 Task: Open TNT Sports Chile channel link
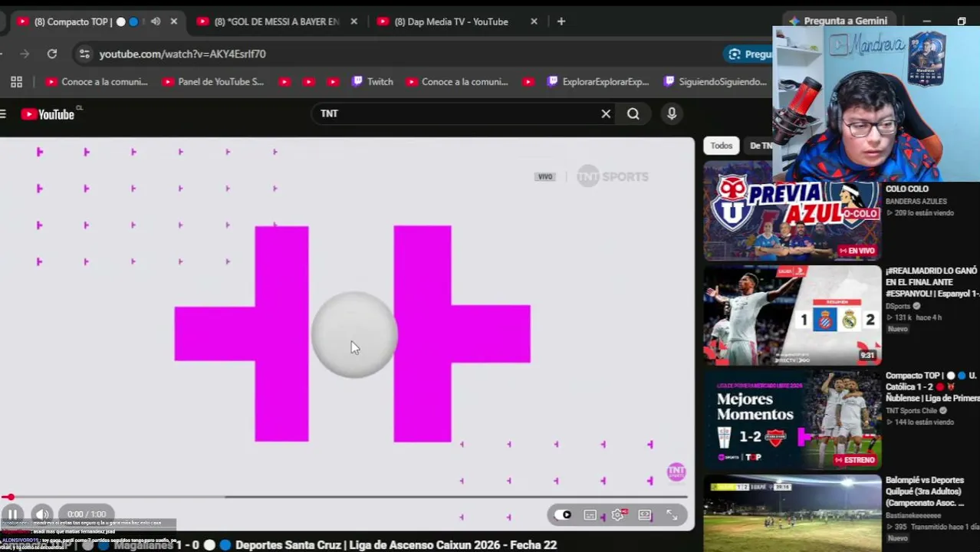912,411
